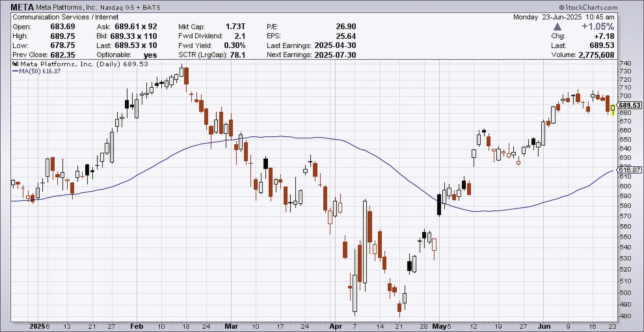The width and height of the screenshot is (644, 332).
Task: Click the Volume value 2,775,608
Action: click(x=597, y=55)
